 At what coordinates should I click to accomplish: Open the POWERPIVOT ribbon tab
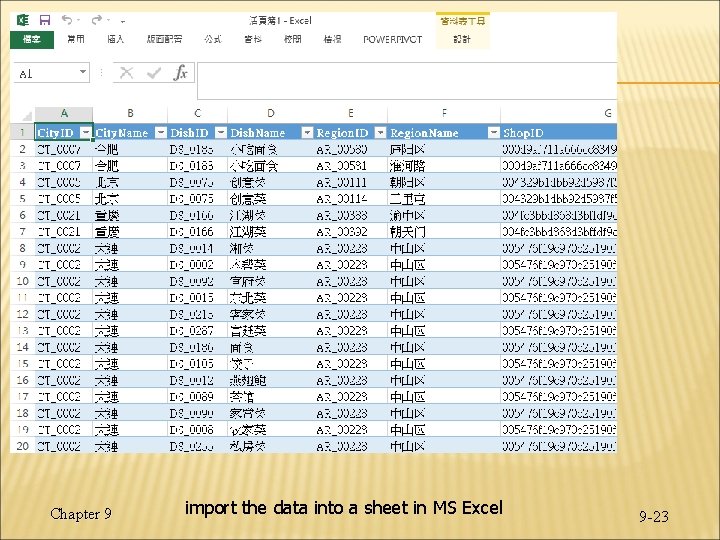click(392, 39)
